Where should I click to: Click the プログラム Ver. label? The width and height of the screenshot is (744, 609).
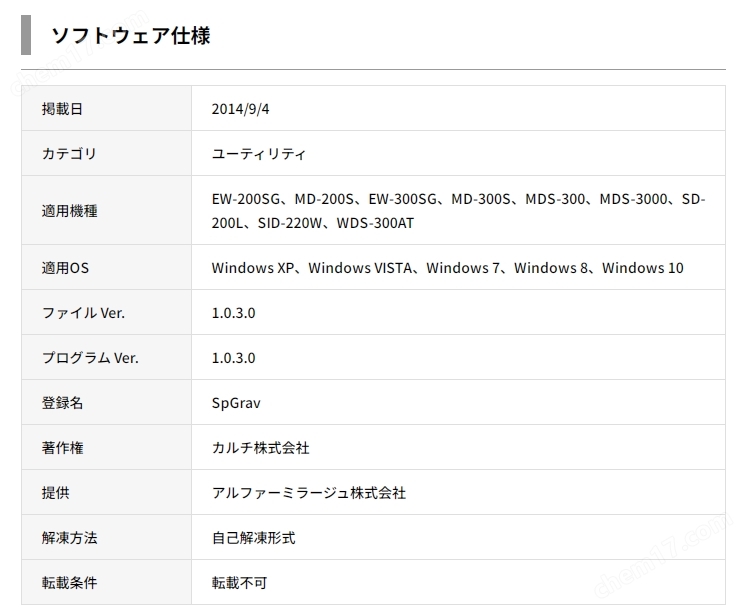point(90,357)
